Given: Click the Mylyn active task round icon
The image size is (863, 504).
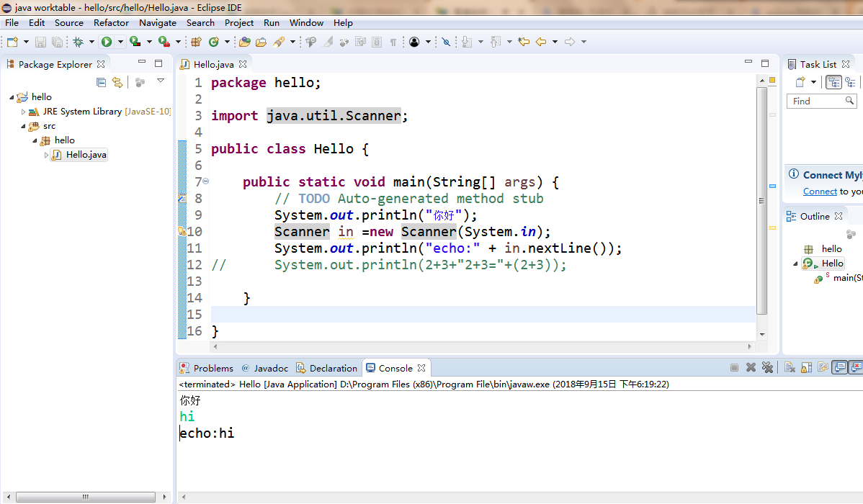Looking at the screenshot, I should pos(414,42).
